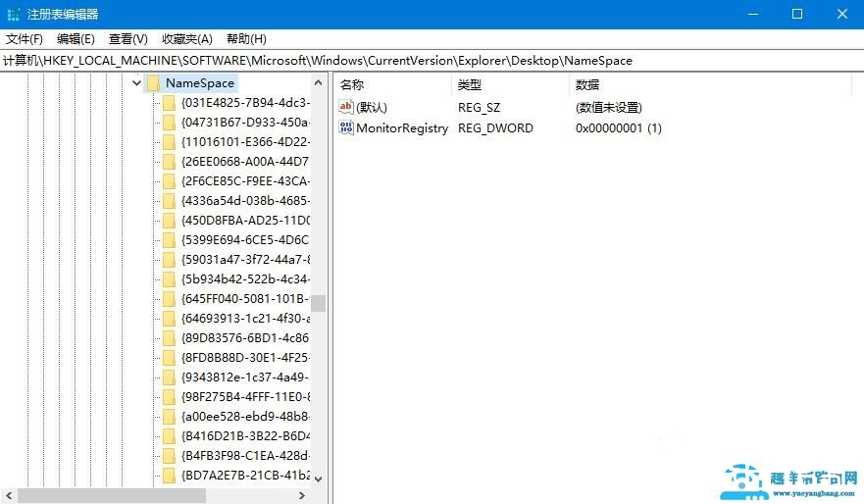The image size is (864, 504).
Task: Open the 查看(V) menu
Action: [127, 39]
